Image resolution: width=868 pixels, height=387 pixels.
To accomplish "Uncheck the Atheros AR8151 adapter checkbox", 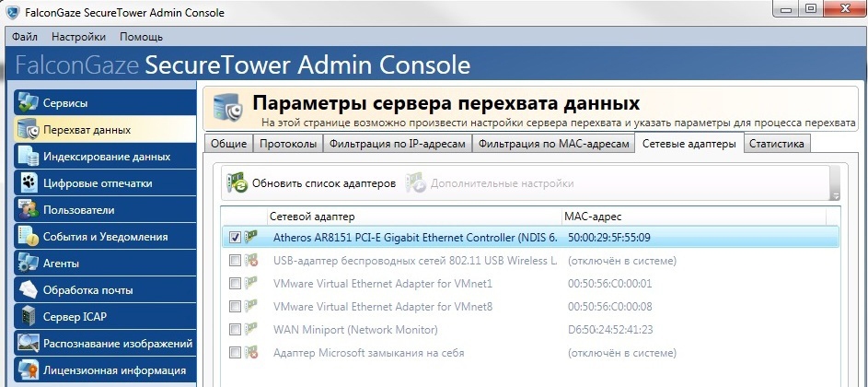I will click(235, 238).
